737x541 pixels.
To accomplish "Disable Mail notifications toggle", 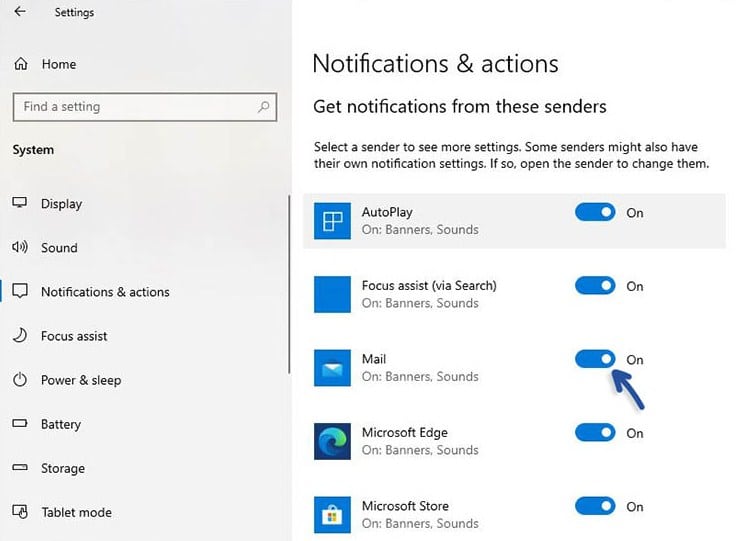I will [595, 359].
